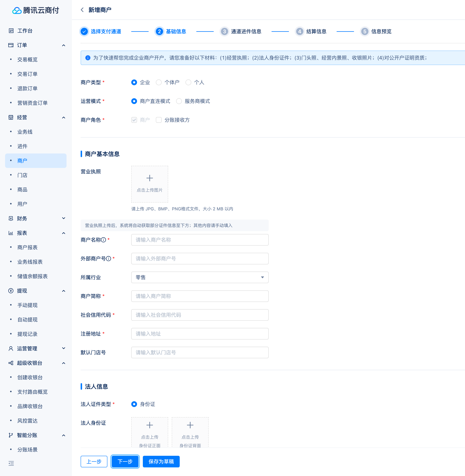Viewport: 465px width, 476px height.
Task: Enable the 分账接收方 checkbox
Action: click(159, 120)
